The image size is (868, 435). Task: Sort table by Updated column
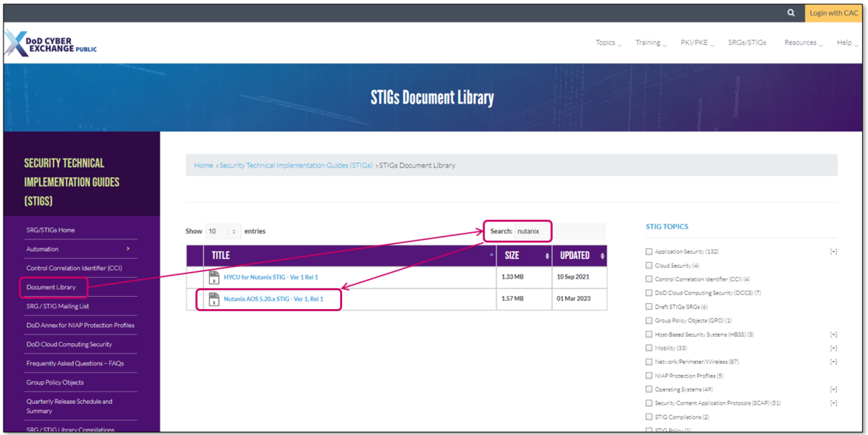click(x=580, y=255)
